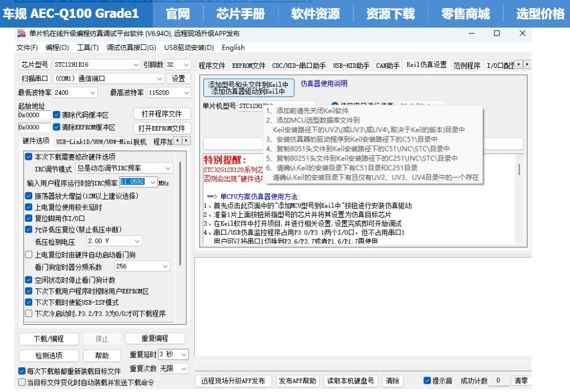The width and height of the screenshot is (570, 392).
Task: Toggle 清除代码缓冲区 checkbox
Action: point(56,114)
